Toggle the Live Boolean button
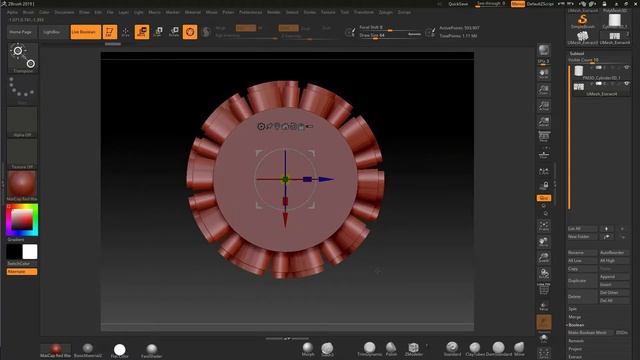The image size is (640, 360). tap(85, 32)
